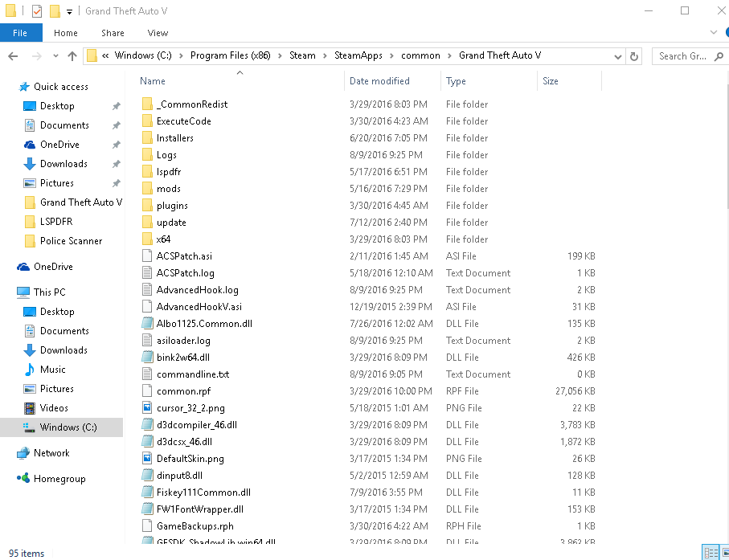Select the cursor_32_2.png file icon
Viewport: 729px width, 560px height.
click(147, 407)
